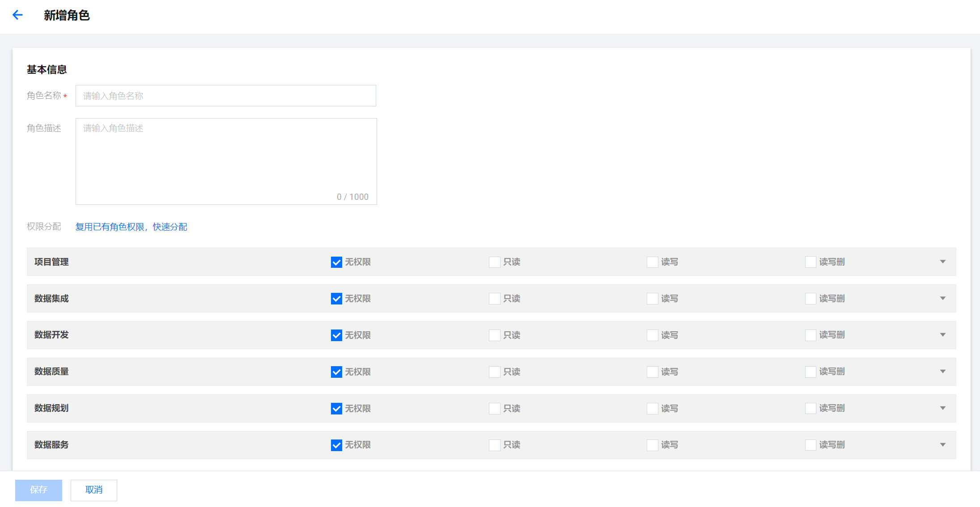Check 读写 for 数据开发
Screen dimensions: 980x507
[x=652, y=335]
